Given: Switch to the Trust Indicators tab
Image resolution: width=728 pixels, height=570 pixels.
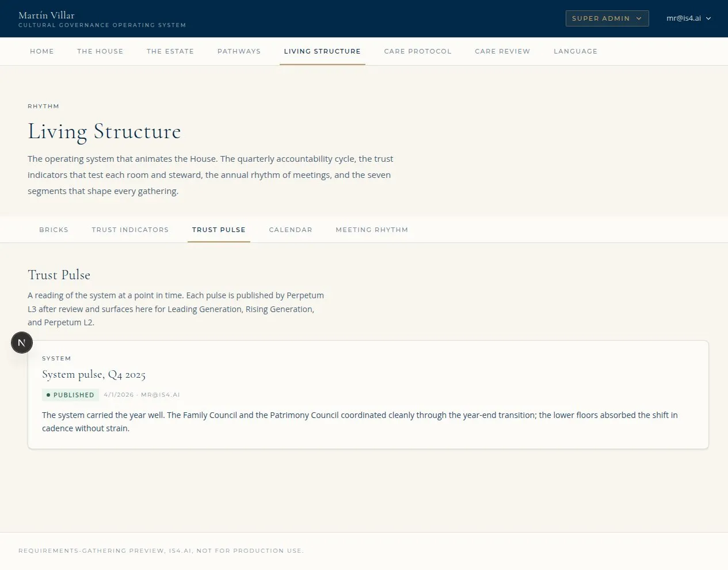Looking at the screenshot, I should click(x=130, y=230).
